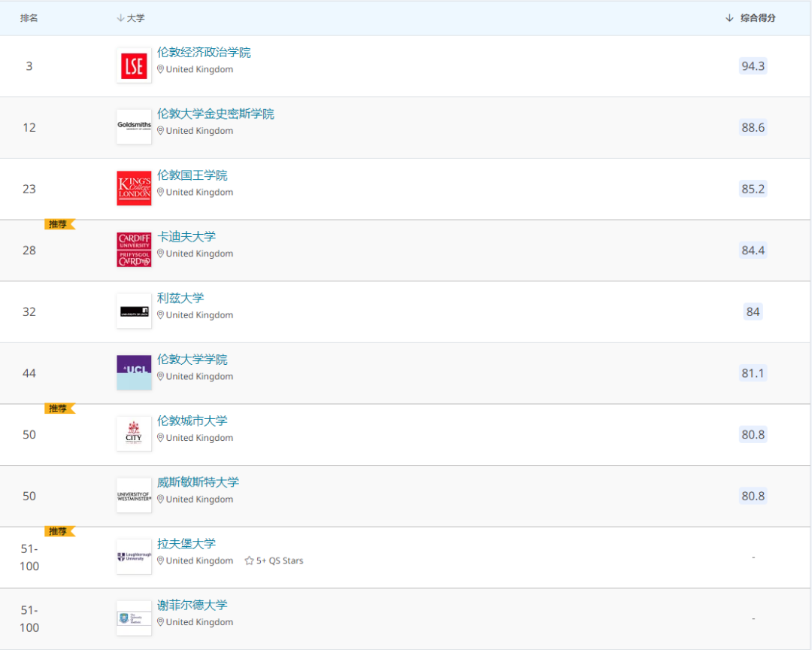Click location pin icon for 伦敦国王学院
812x650 pixels.
pyautogui.click(x=161, y=192)
